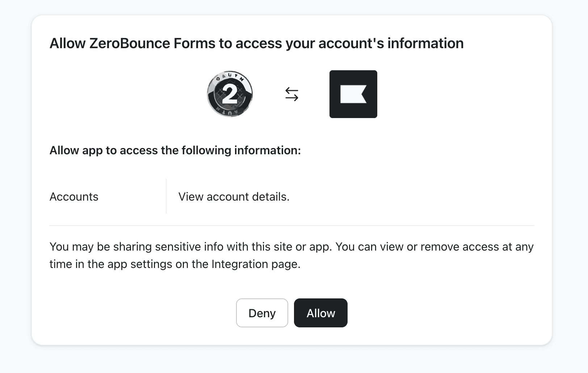Screen dimensions: 588x373
Task: Click the 'You may be sharing sensitive info' notice
Action: coord(291,255)
